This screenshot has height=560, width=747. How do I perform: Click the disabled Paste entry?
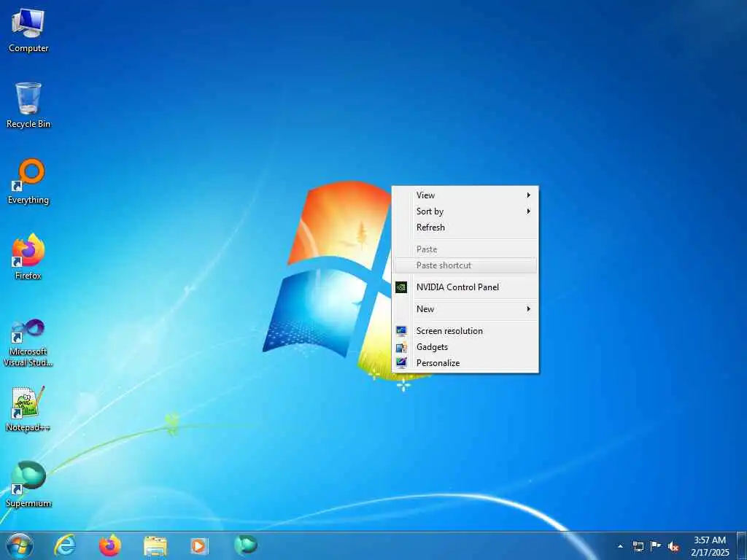[465, 249]
